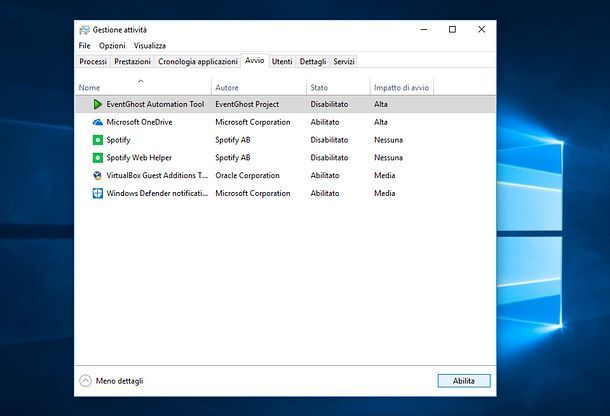Maximize the Gestione attività window

452,30
